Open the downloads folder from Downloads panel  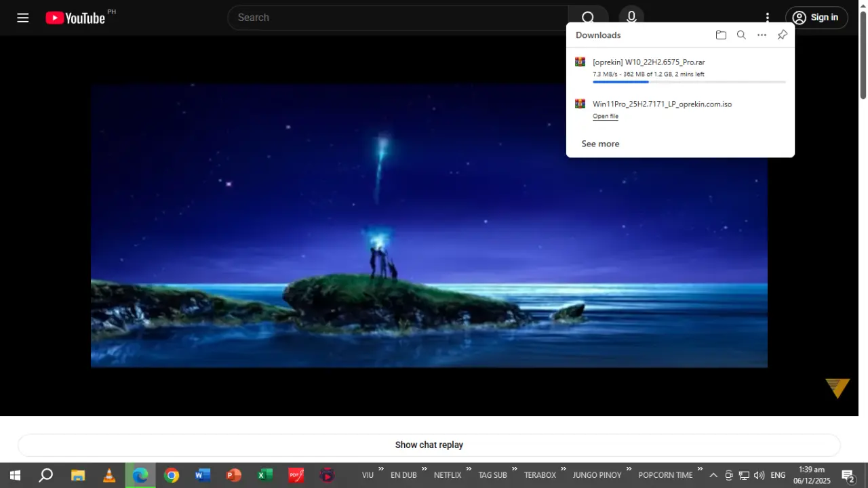tap(721, 35)
